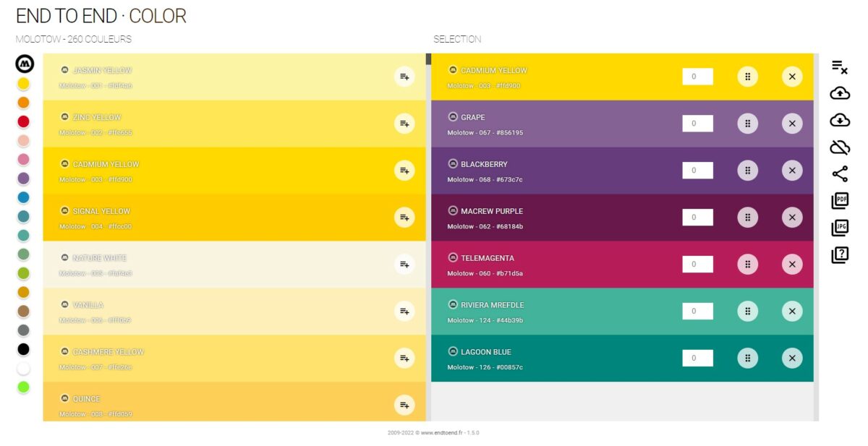Click the MOLOTOW - 260 COULEURS heading

point(74,39)
